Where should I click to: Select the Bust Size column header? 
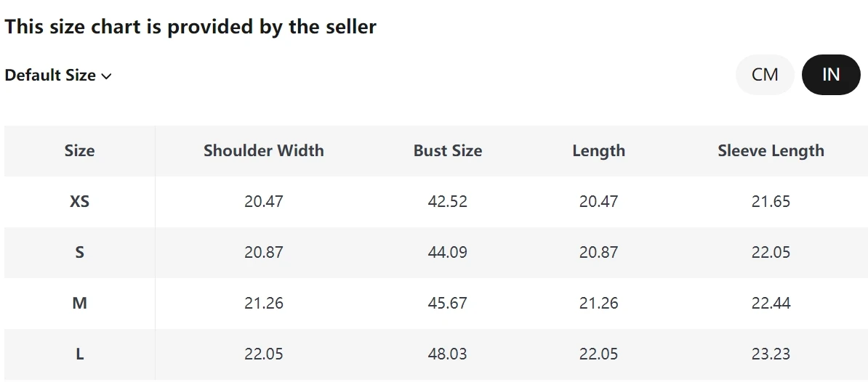pos(448,151)
